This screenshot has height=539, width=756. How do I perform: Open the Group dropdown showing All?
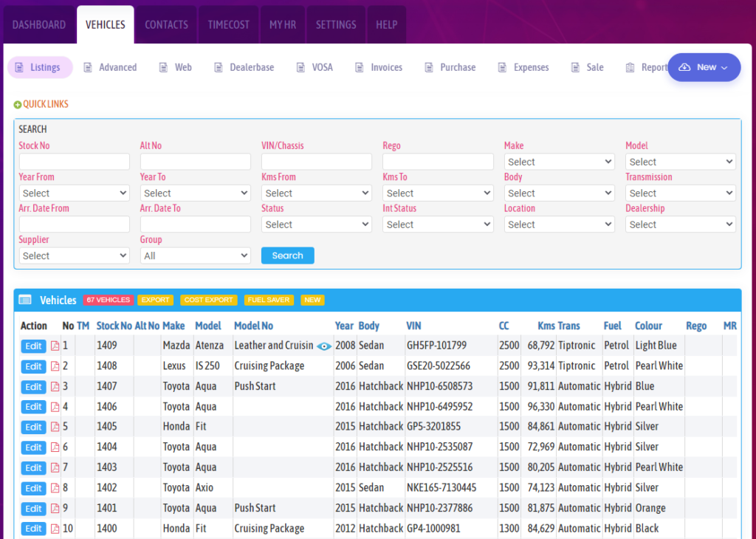(x=195, y=255)
